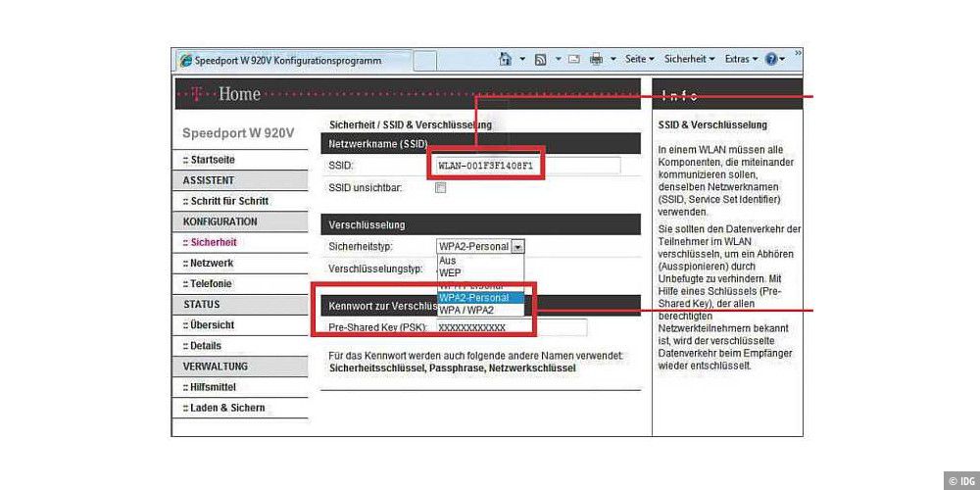The width and height of the screenshot is (980, 490).
Task: Open the Netzwerk configuration link
Action: [x=212, y=263]
